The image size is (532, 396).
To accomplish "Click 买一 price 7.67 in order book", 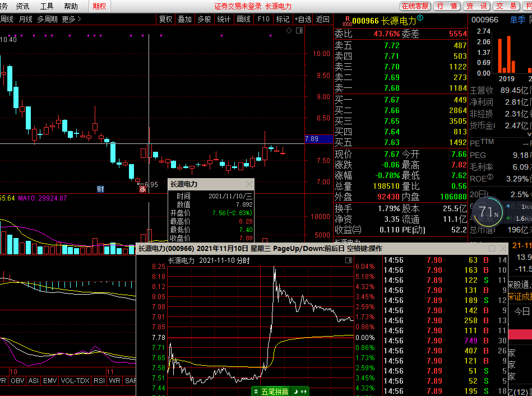I will (x=392, y=100).
